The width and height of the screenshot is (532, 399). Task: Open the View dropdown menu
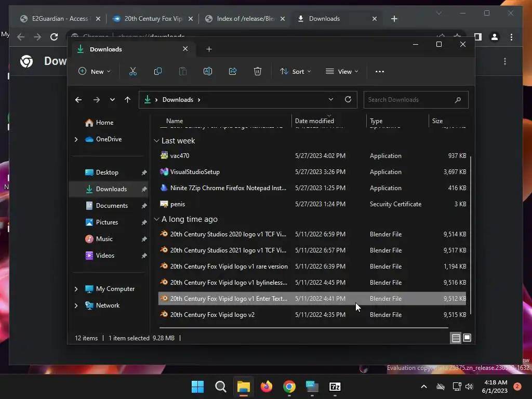click(x=342, y=72)
